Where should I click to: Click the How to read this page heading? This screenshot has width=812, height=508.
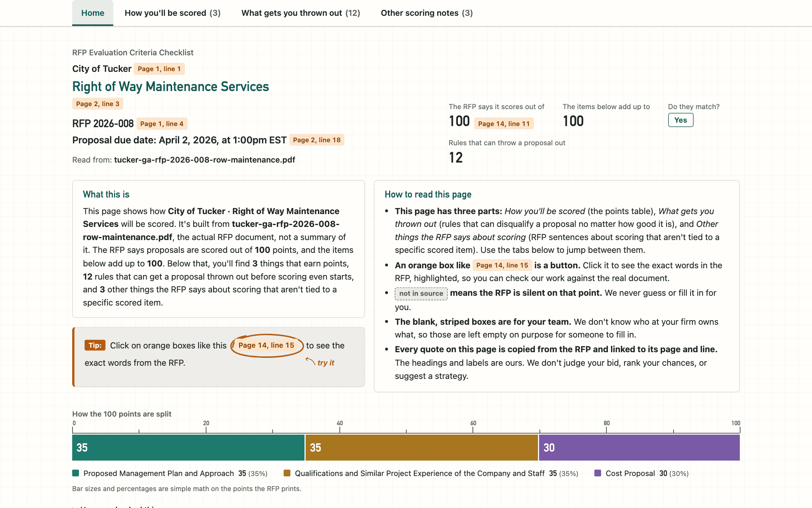[x=428, y=194]
